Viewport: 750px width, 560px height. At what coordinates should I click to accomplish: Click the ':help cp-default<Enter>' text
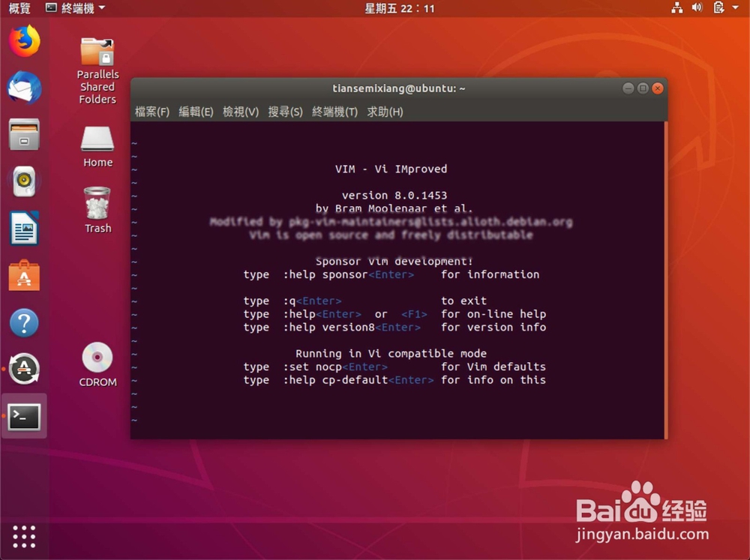[x=358, y=380]
